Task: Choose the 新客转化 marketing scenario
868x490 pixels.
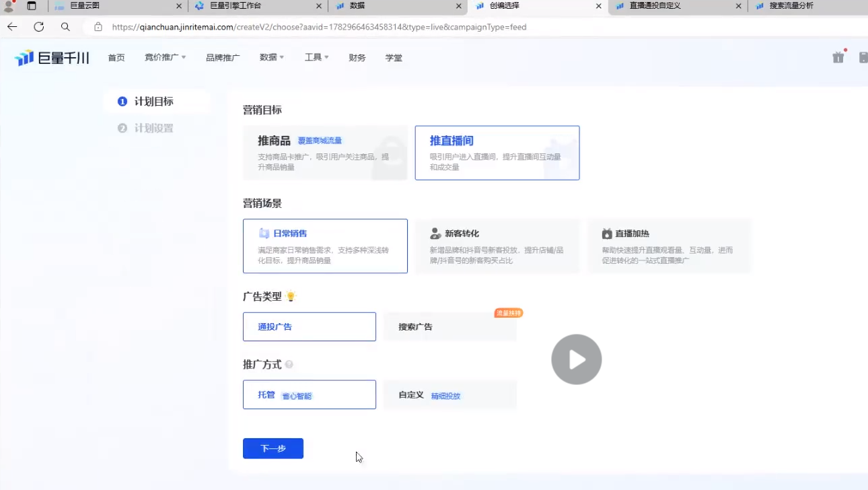Action: point(497,246)
